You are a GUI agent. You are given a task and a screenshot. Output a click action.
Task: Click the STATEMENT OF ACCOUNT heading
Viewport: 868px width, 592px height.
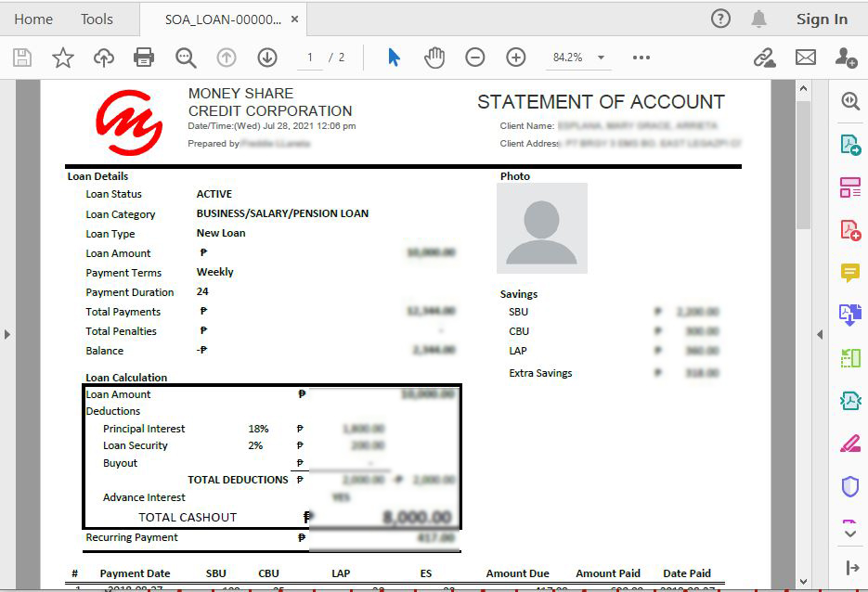click(x=601, y=102)
